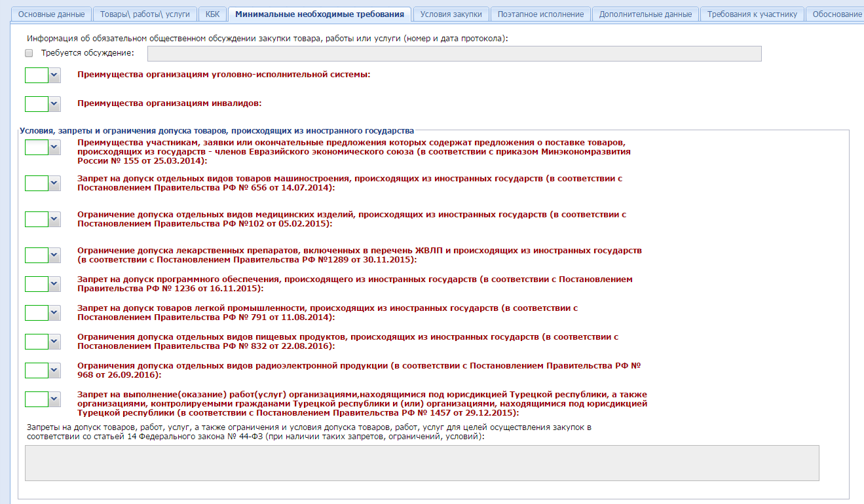Open the лекарственных препаратов ЖВЛП dropdown

click(54, 255)
